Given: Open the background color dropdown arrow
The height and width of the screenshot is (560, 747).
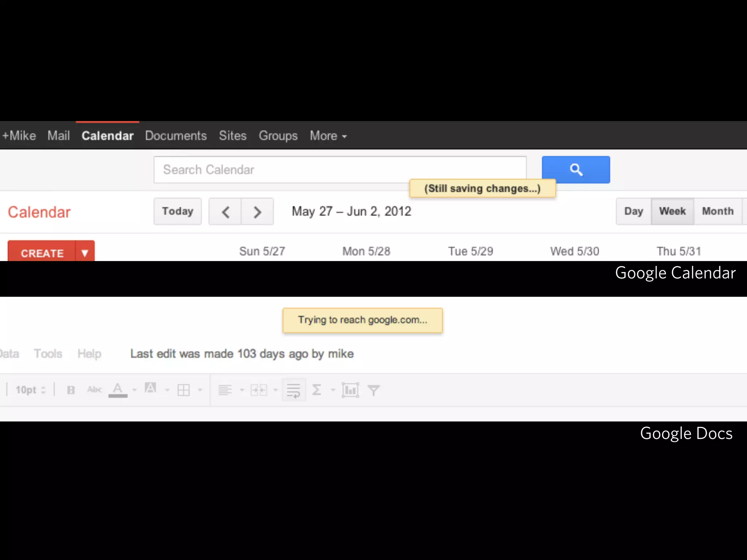Looking at the screenshot, I should tap(167, 390).
